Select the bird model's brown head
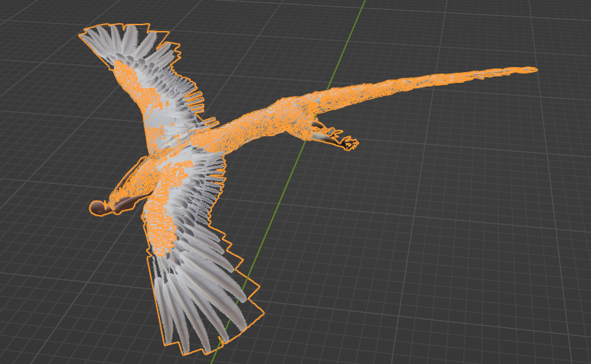Viewport: 591px width, 364px height. coord(99,208)
